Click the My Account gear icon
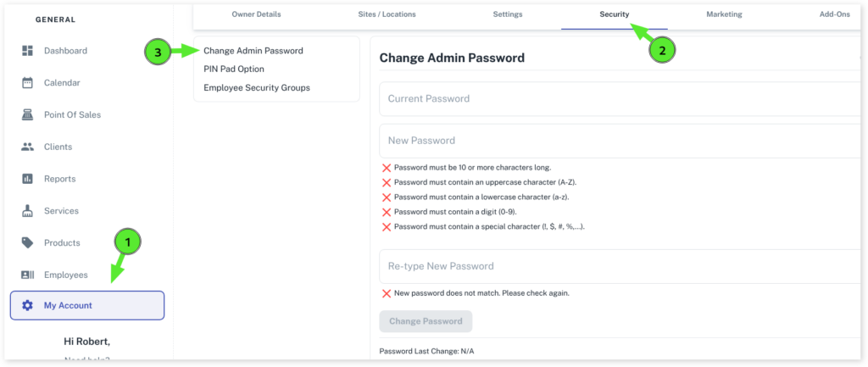This screenshot has width=868, height=367. coord(27,305)
